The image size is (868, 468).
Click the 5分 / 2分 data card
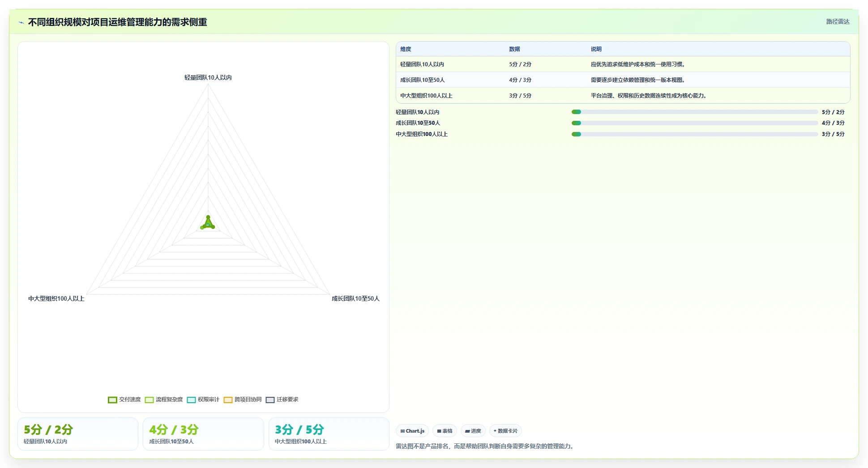[x=78, y=434]
